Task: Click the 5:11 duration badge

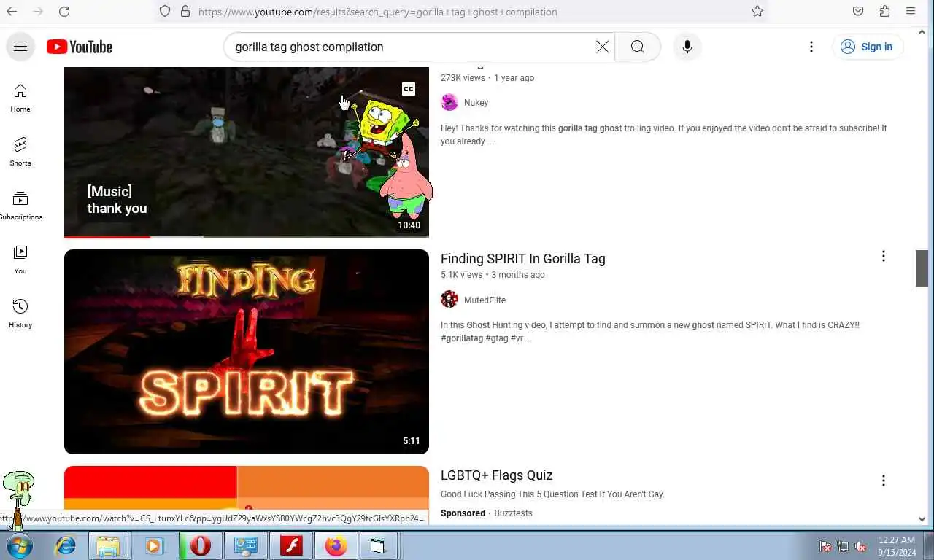Action: pyautogui.click(x=412, y=441)
